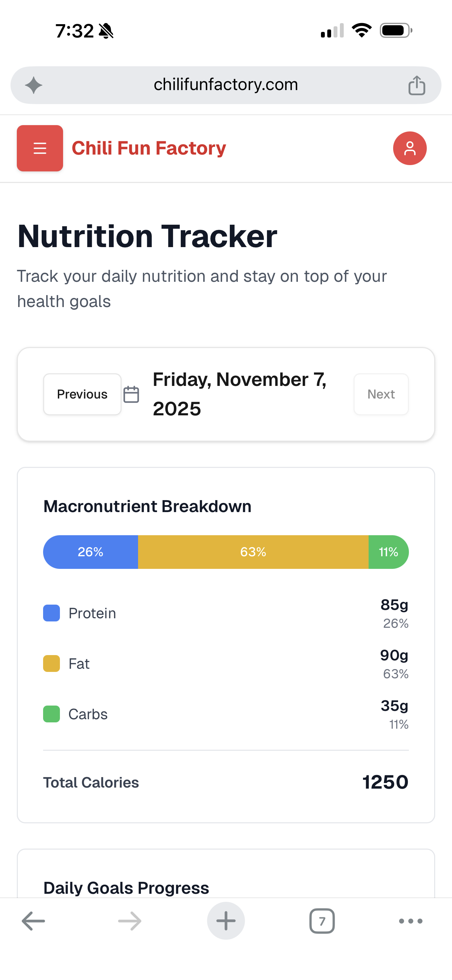Screen dimensions: 452x980
Task: Open the calendar date picker icon
Action: [x=131, y=394]
